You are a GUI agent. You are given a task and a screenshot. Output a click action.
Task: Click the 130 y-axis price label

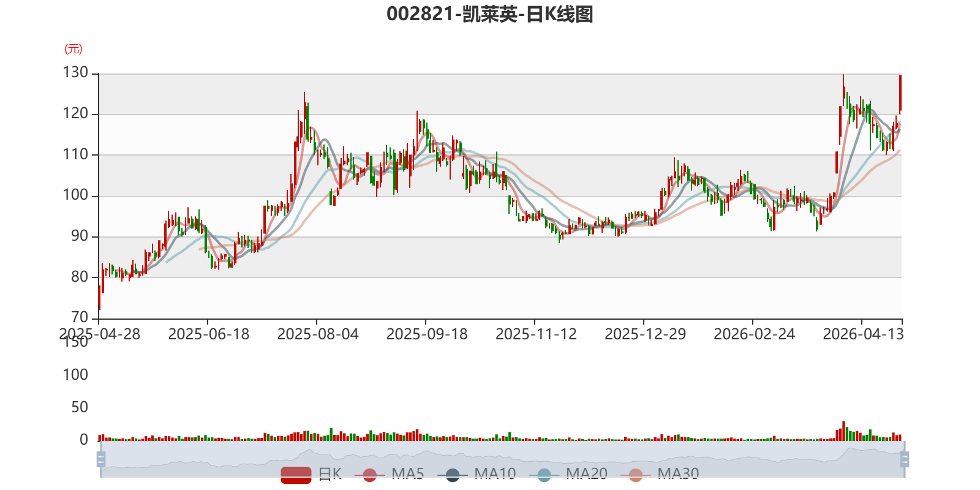(x=75, y=72)
